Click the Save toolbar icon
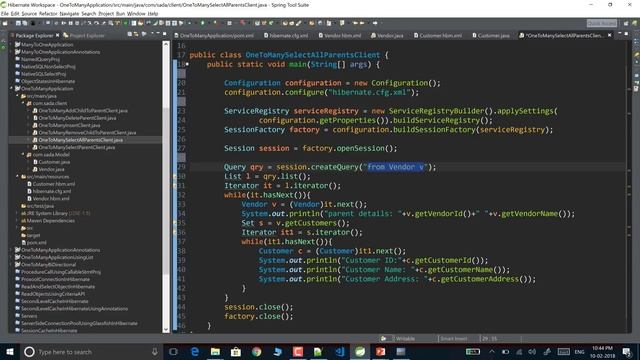Viewport: 640px width, 360px height. 18,23
